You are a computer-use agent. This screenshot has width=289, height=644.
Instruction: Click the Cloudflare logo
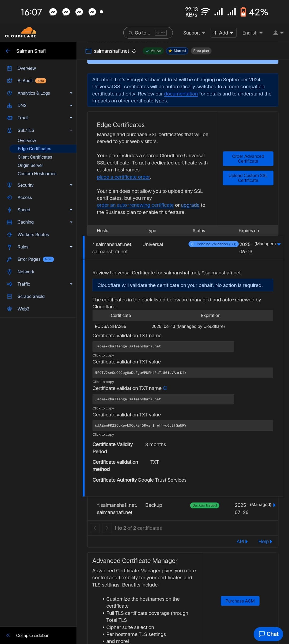click(x=21, y=33)
